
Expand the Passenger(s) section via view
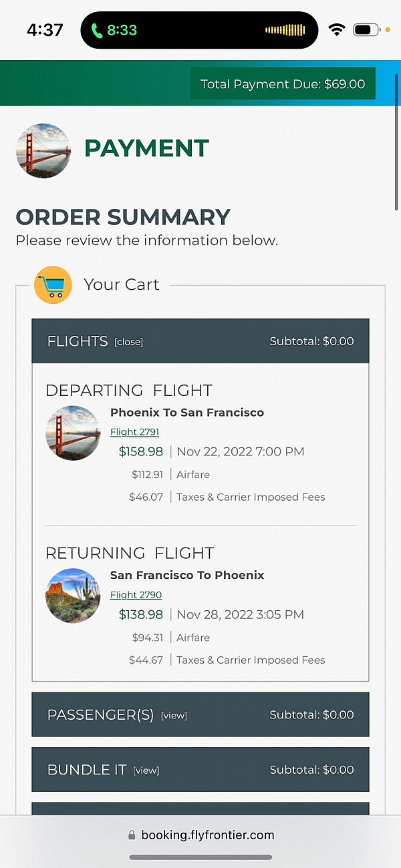click(x=174, y=715)
